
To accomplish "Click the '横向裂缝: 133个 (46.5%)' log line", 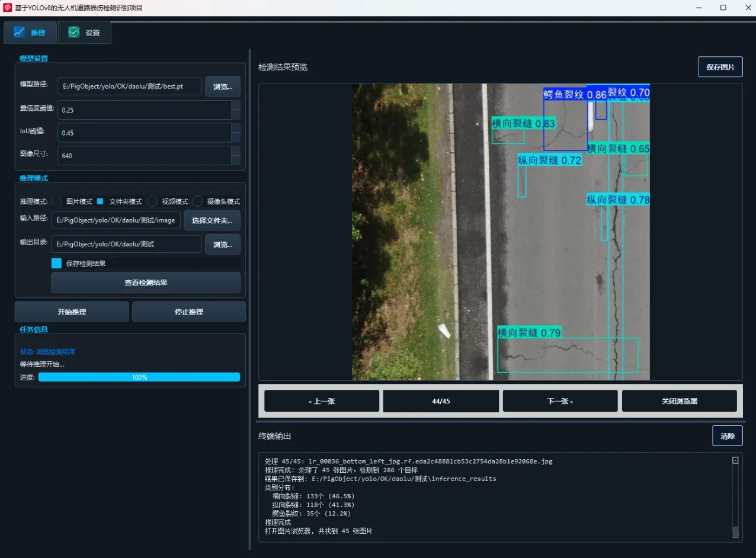I will click(313, 496).
